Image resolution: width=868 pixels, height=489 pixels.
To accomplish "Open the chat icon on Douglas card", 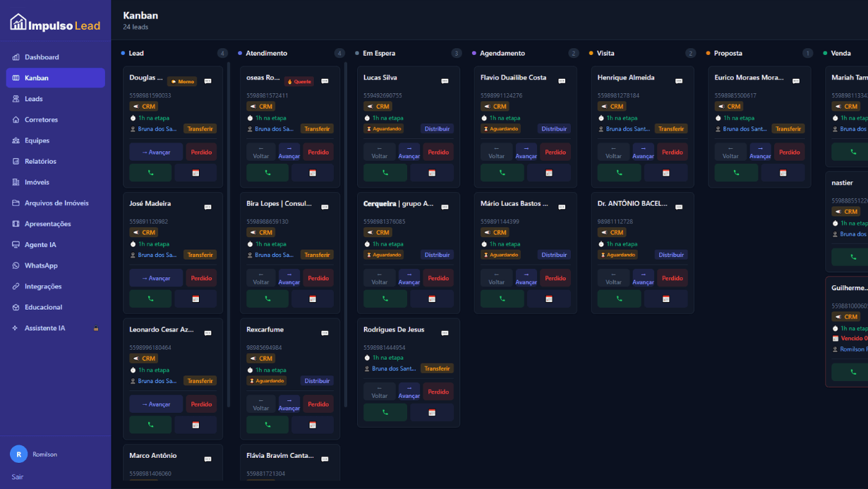I will (x=207, y=81).
